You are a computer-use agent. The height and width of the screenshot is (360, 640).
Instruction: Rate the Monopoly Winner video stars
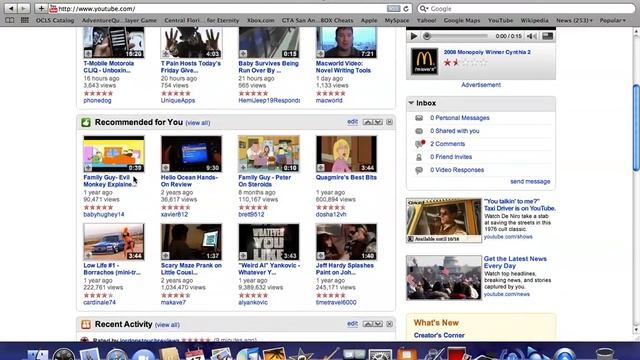[465, 63]
